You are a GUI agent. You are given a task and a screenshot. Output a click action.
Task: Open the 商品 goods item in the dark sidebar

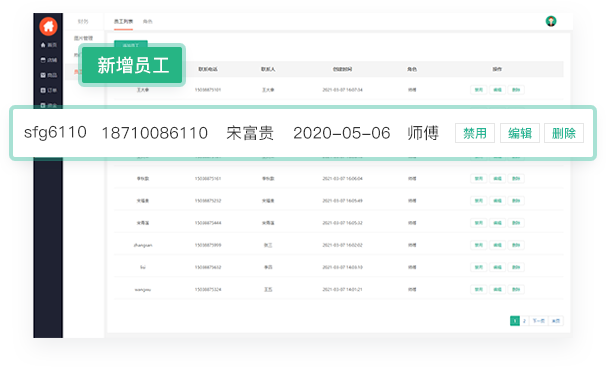(49, 75)
